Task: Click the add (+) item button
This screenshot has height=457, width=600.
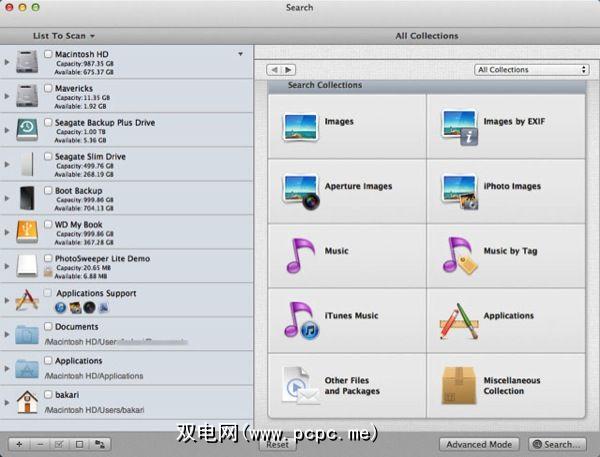Action: tap(19, 444)
